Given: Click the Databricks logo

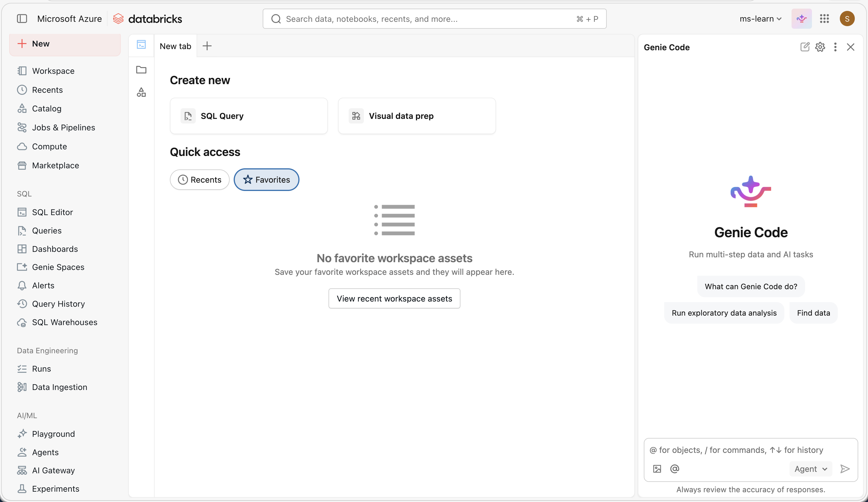Looking at the screenshot, I should tap(147, 19).
